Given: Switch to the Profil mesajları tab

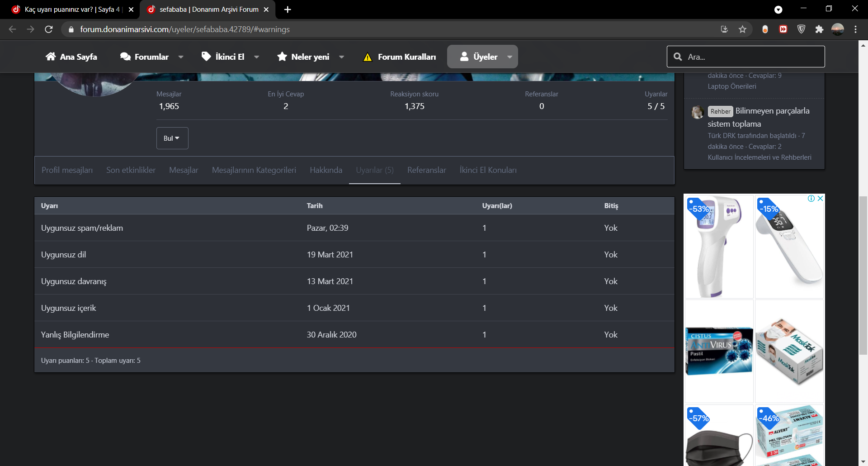Looking at the screenshot, I should coord(67,170).
